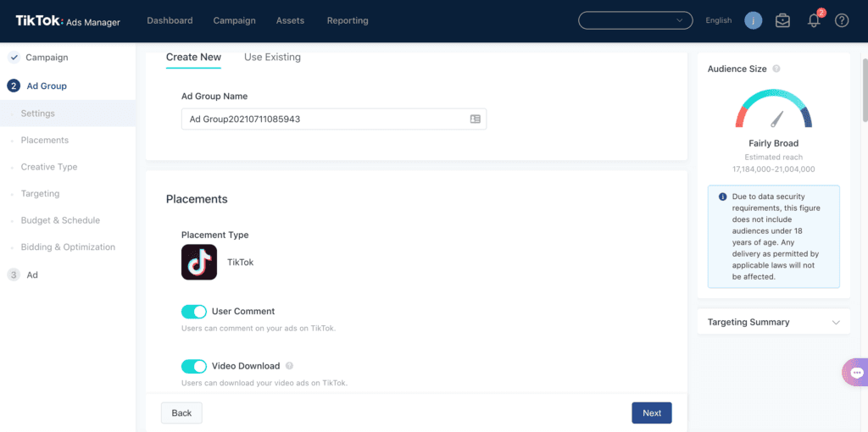Click the audience size gauge meter

(773, 112)
